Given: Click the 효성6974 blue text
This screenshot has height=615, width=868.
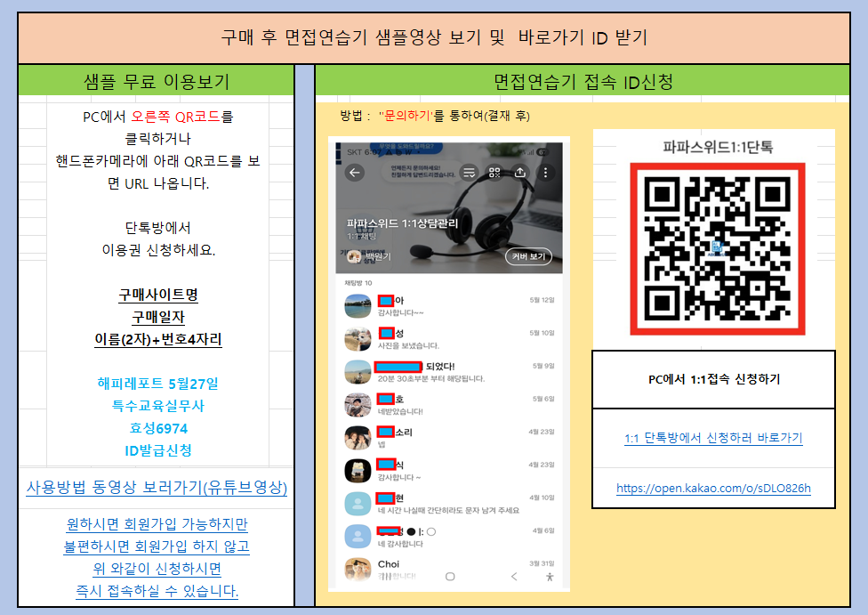Looking at the screenshot, I should [x=158, y=428].
